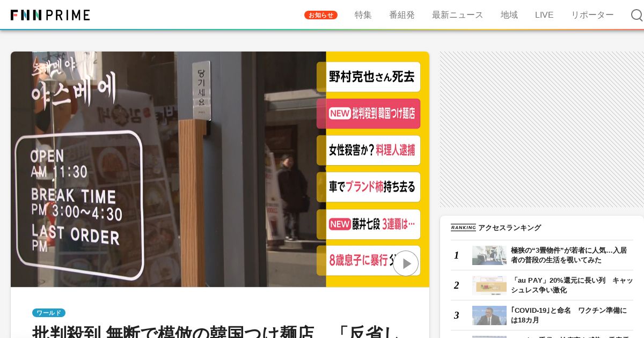Select the 藤井七段 3連覇は topic panel
Viewport: 644px width, 338px height.
coord(369,224)
